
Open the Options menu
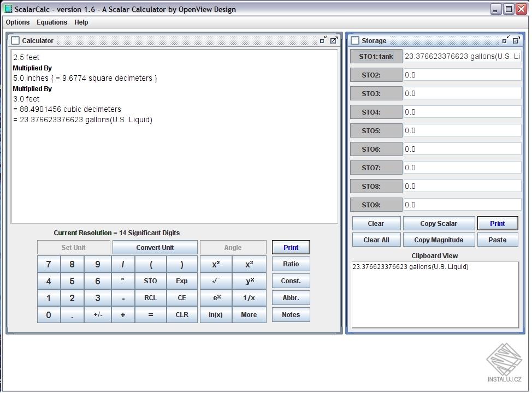point(18,22)
